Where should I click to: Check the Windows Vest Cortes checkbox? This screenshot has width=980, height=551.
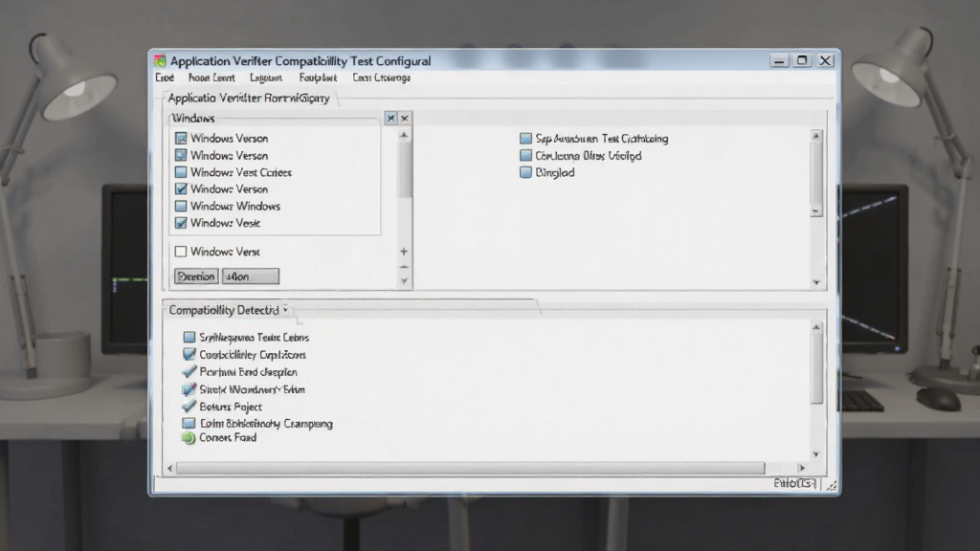click(181, 172)
